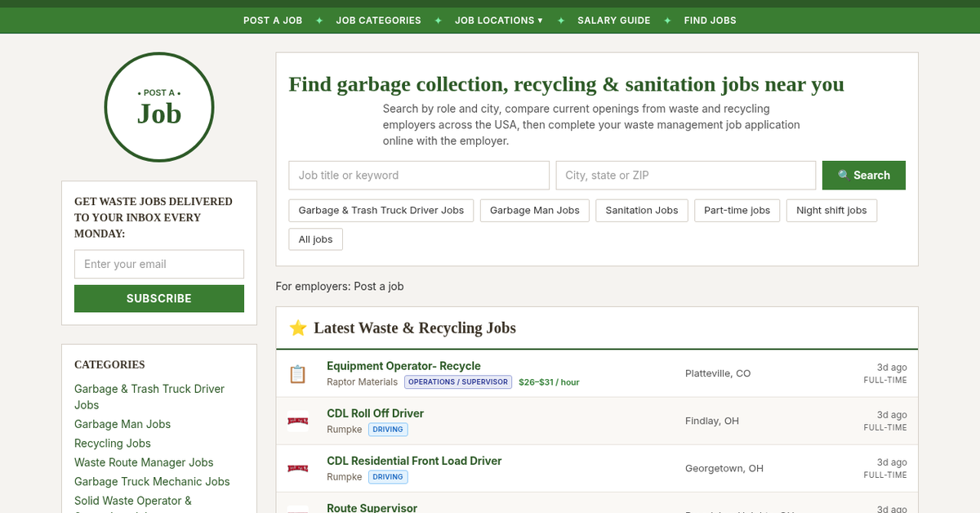980x513 pixels.
Task: Click the circular Post a Job badge
Action: [159, 107]
